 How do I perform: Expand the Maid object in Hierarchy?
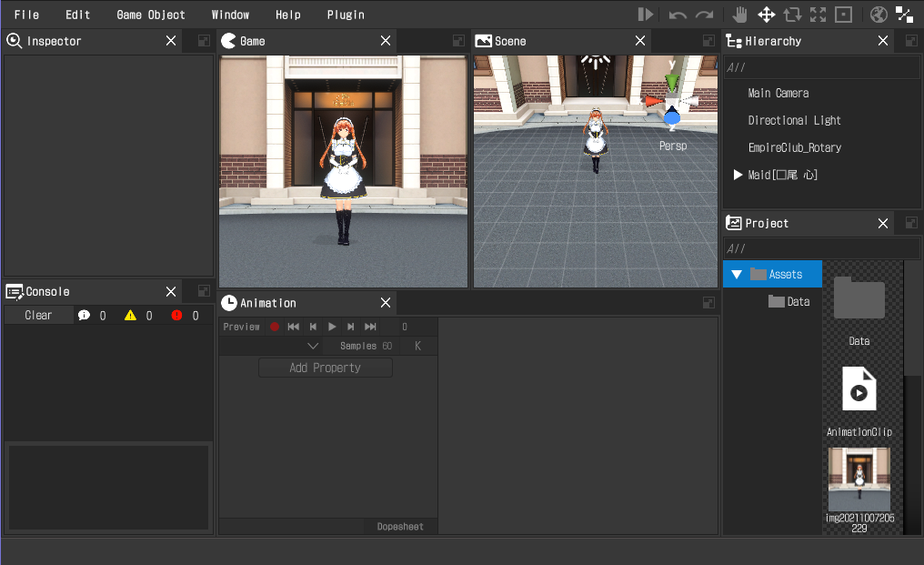(x=738, y=175)
